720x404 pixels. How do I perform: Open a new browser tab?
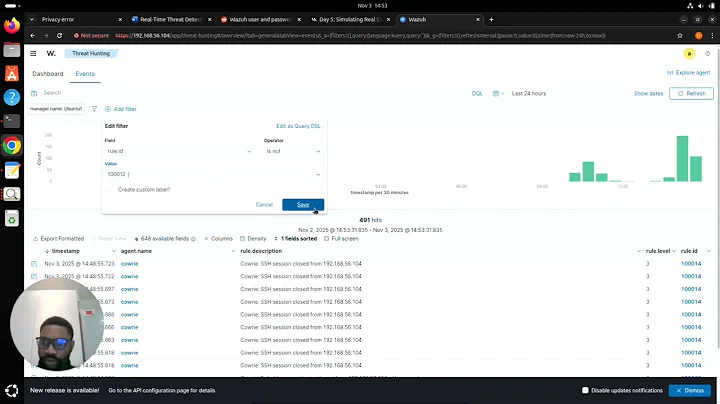(491, 20)
